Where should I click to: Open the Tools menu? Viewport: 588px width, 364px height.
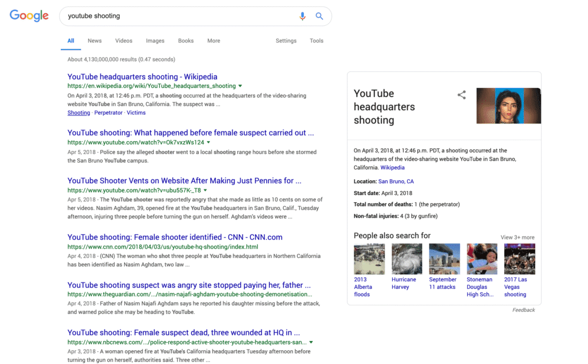coord(316,41)
